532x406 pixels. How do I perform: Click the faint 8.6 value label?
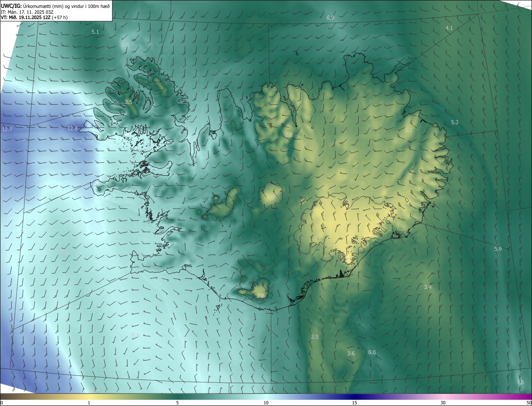tap(65, 252)
